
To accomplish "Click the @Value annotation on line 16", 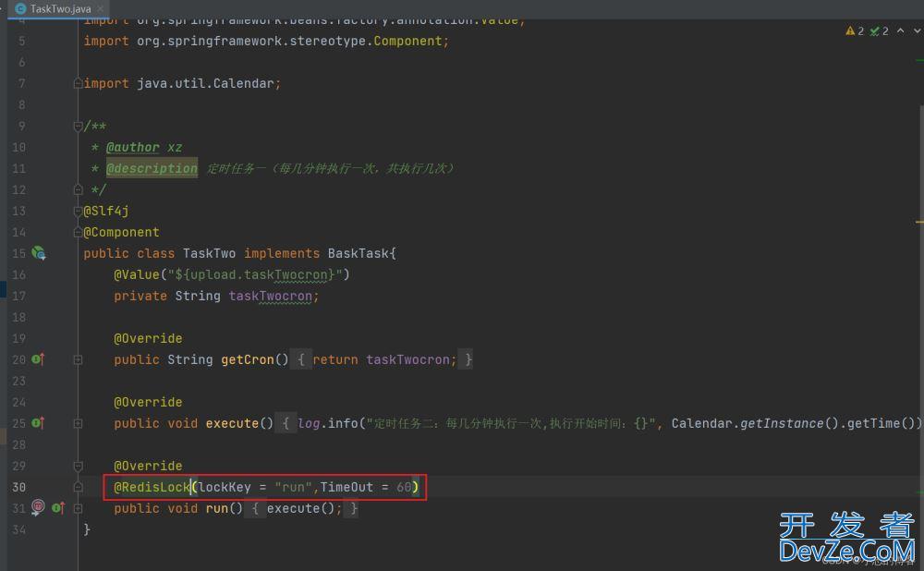I will pos(137,274).
